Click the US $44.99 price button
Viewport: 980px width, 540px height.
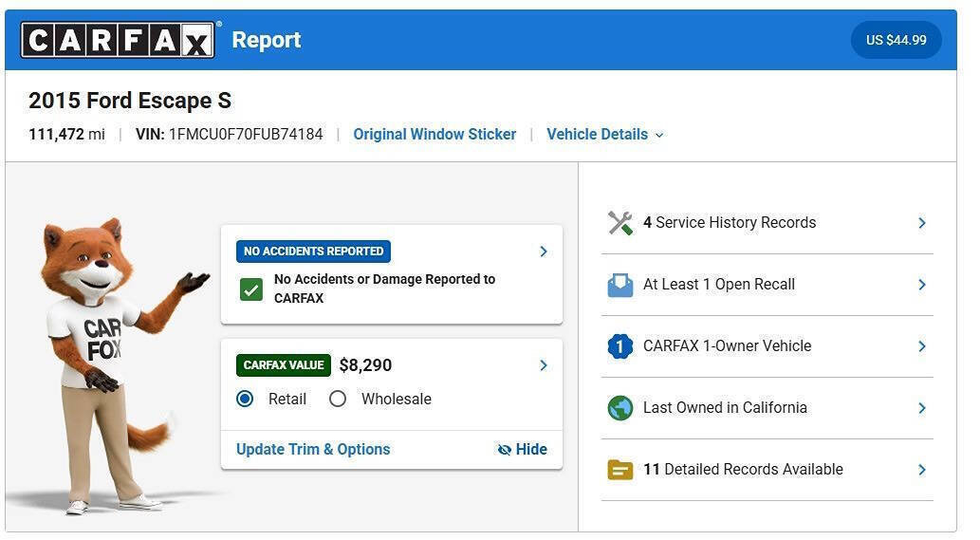(x=896, y=40)
